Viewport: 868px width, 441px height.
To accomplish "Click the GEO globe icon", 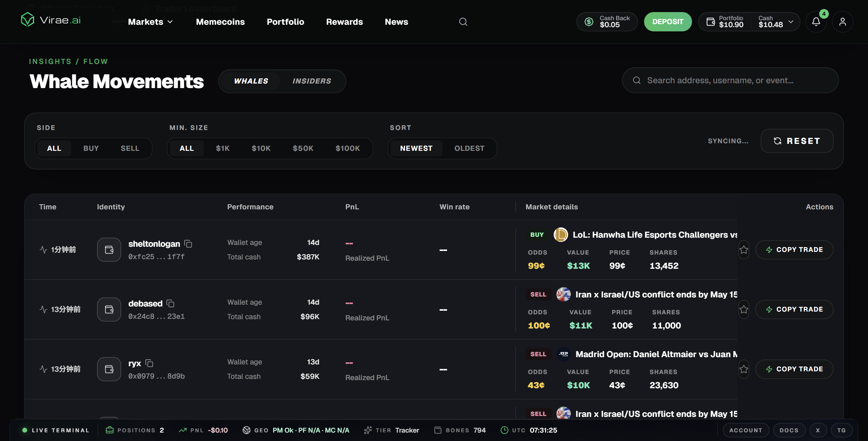I will [247, 430].
